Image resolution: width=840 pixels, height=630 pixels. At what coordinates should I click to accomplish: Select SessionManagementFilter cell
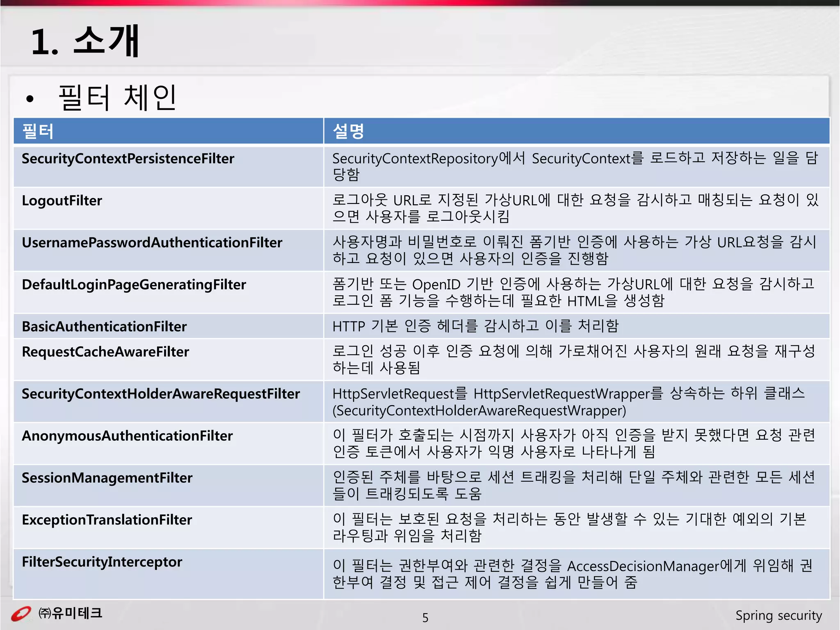coord(169,486)
